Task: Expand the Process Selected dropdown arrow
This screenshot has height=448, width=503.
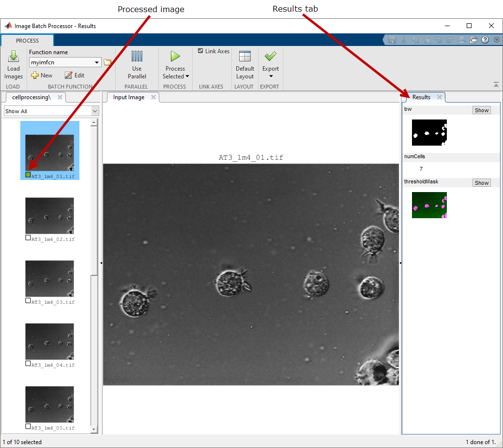Action: (x=187, y=76)
